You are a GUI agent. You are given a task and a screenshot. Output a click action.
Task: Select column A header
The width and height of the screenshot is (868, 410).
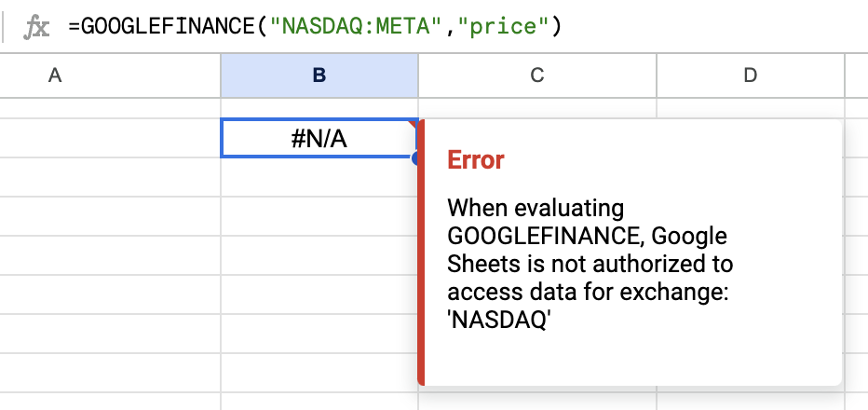54,75
